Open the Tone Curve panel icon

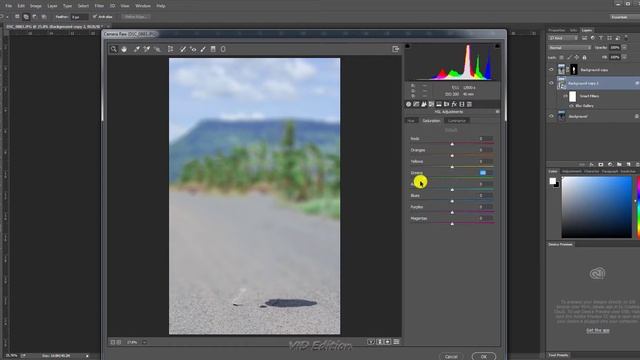click(x=416, y=104)
